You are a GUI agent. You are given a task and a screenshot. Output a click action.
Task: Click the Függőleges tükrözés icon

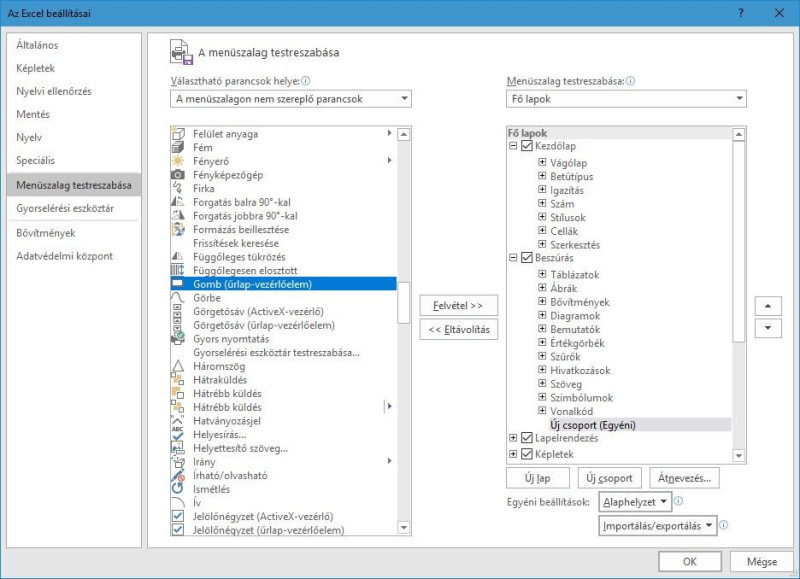[178, 257]
